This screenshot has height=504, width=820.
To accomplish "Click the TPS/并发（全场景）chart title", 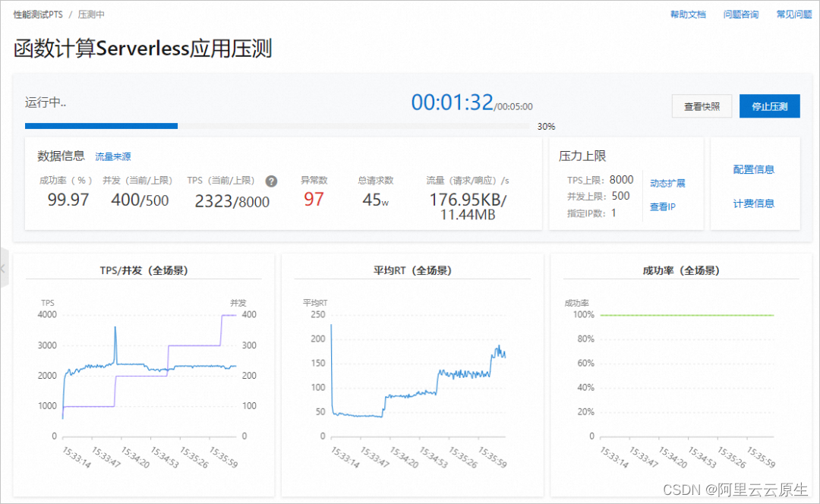I will [143, 270].
